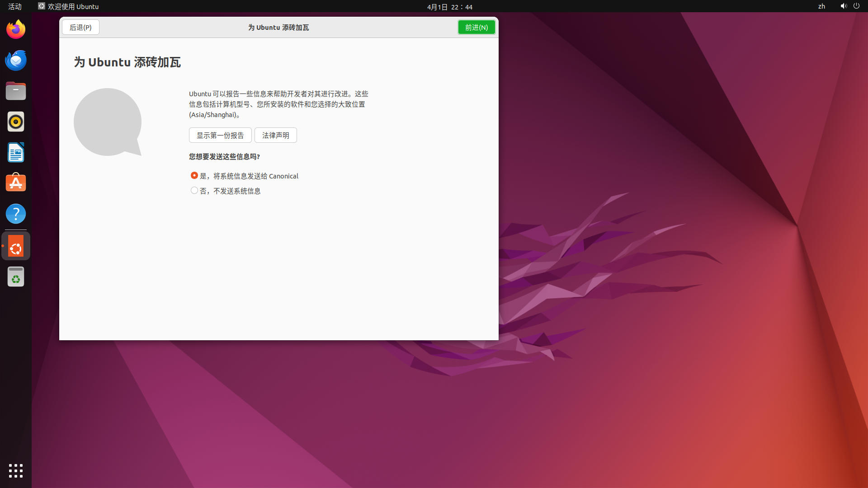The height and width of the screenshot is (488, 868).
Task: Launch LibreOffice Writer from dock
Action: 16,153
